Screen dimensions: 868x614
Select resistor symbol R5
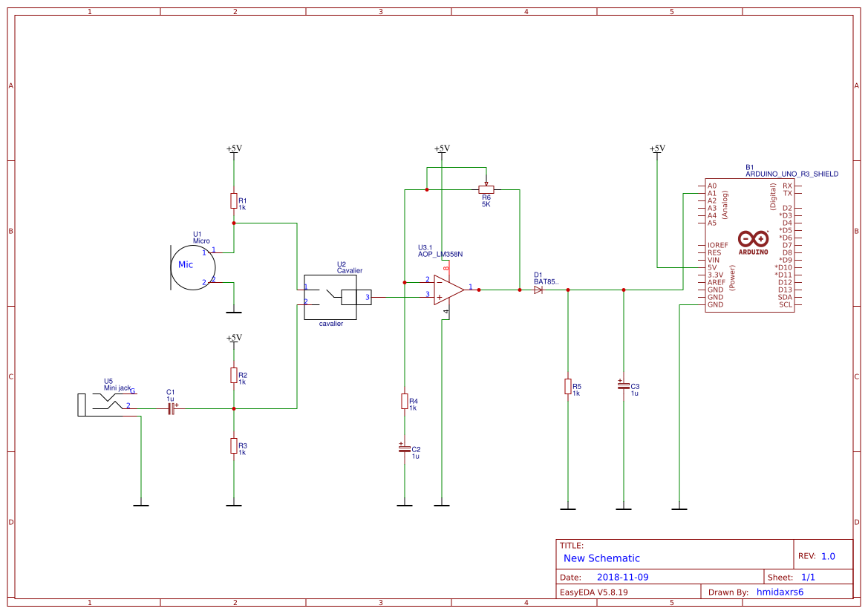568,387
